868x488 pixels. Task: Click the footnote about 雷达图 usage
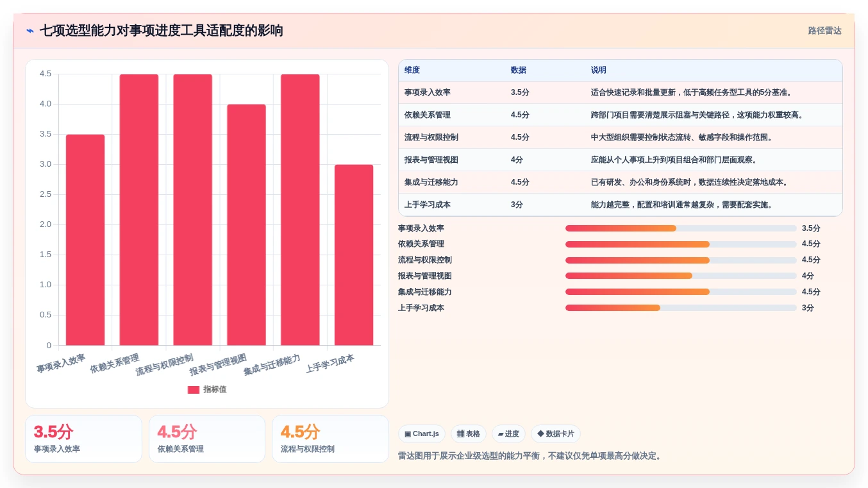531,456
